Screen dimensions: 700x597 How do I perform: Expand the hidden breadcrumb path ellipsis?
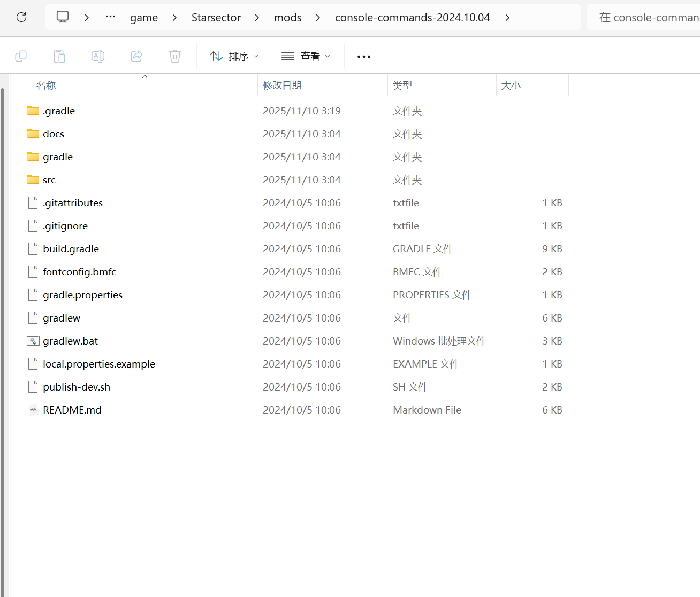(110, 17)
